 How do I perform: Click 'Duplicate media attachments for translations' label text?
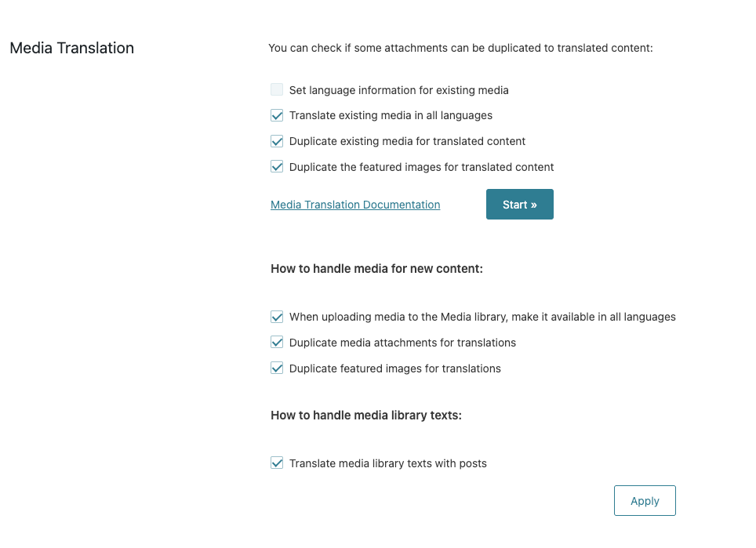[402, 343]
